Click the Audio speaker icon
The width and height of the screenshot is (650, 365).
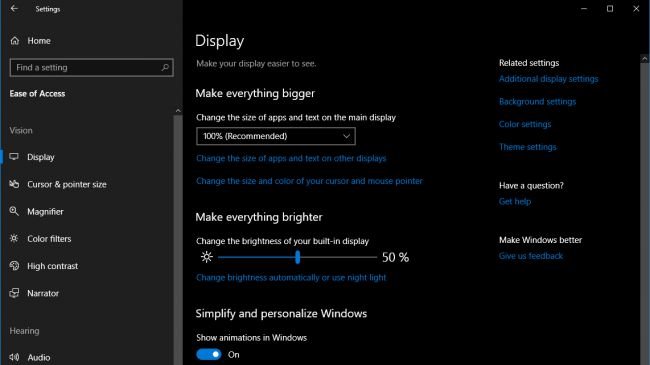coord(14,357)
